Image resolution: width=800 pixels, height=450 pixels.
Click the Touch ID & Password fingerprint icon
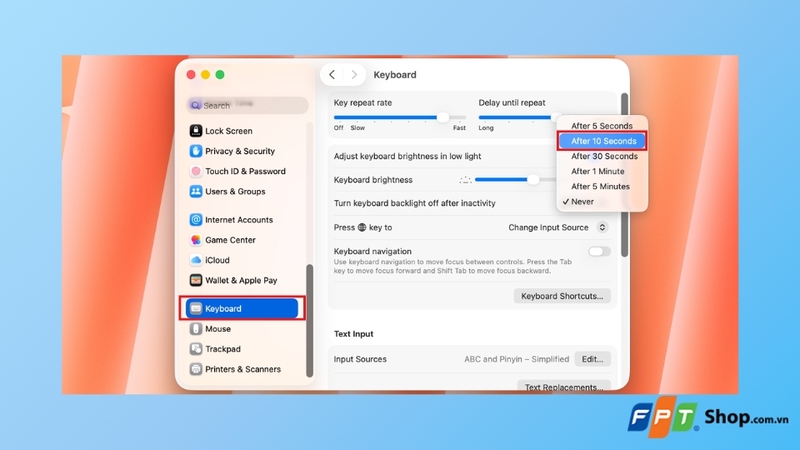click(x=195, y=171)
